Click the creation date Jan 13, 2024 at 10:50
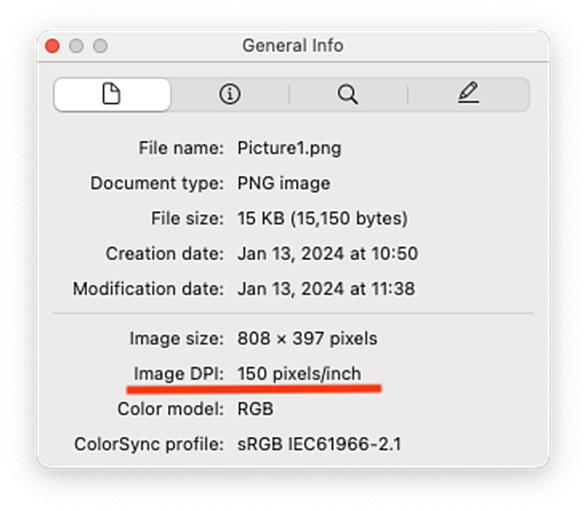Viewport: 586px width, 511px height. pos(327,253)
